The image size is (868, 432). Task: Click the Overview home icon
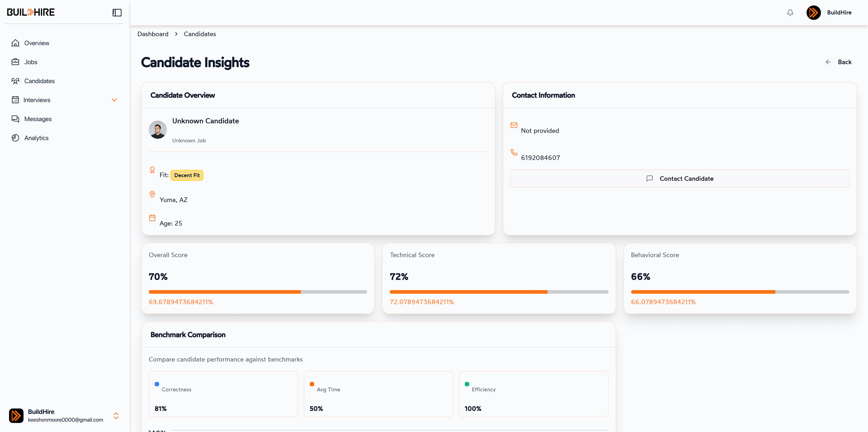(x=15, y=43)
